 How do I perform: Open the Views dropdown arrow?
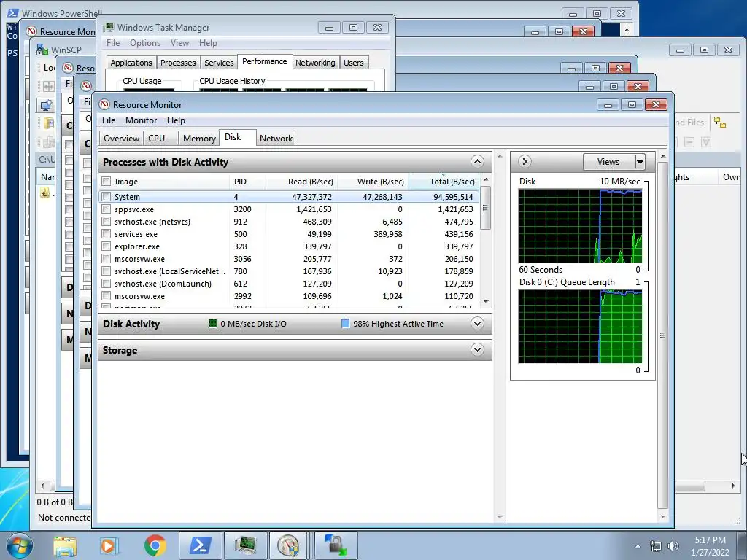click(640, 162)
